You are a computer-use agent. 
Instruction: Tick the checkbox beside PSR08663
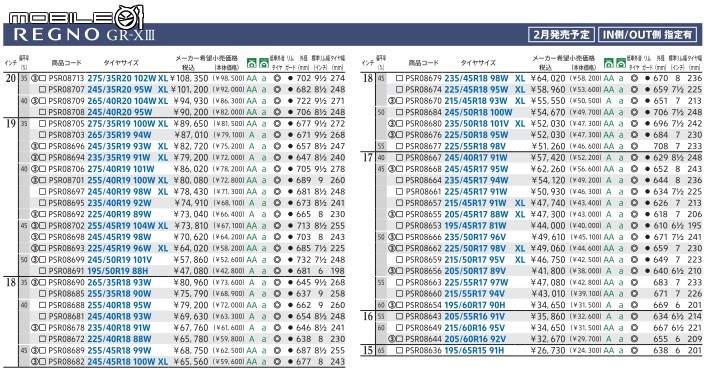click(x=400, y=282)
